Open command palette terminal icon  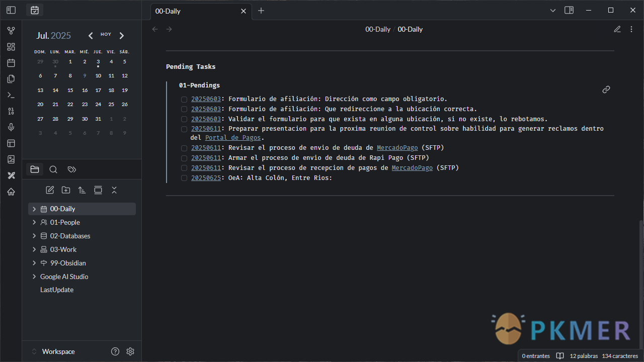click(x=11, y=95)
